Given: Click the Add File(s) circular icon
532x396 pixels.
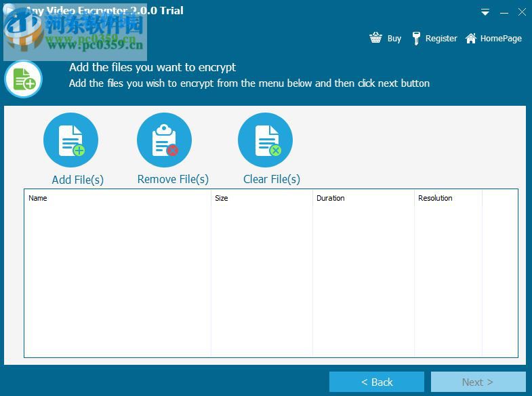Looking at the screenshot, I should coord(71,140).
